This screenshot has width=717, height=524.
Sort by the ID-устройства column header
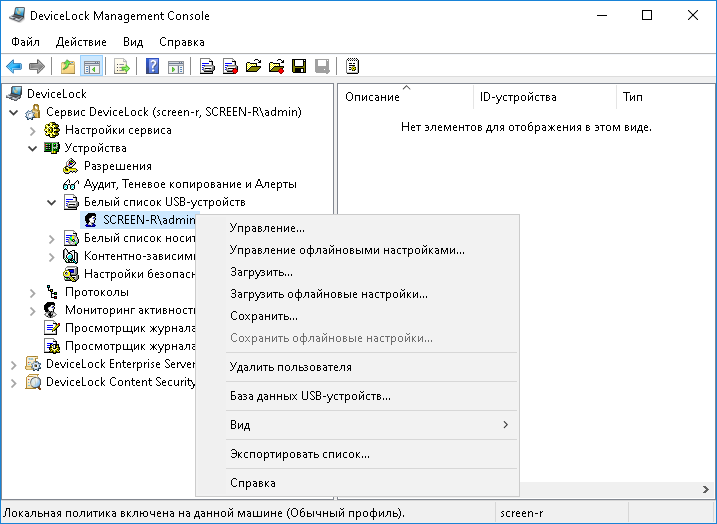[x=545, y=97]
